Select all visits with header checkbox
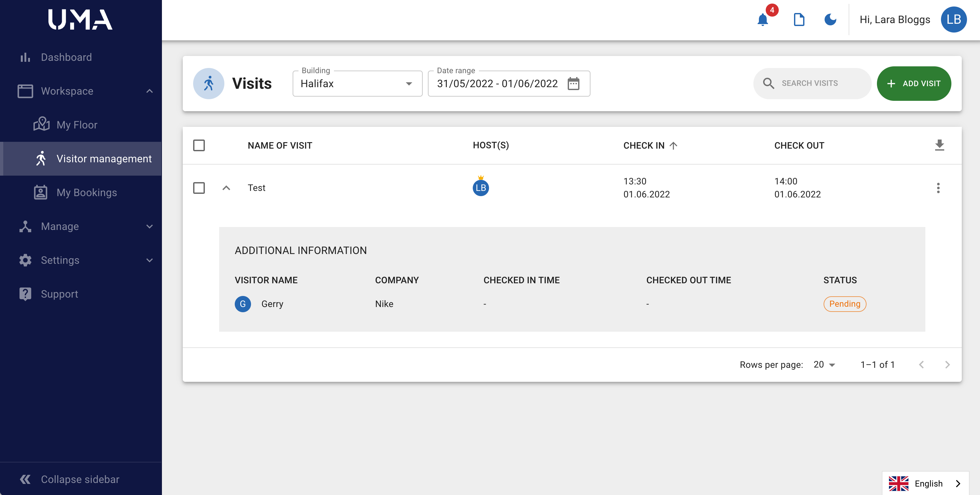 coord(199,145)
